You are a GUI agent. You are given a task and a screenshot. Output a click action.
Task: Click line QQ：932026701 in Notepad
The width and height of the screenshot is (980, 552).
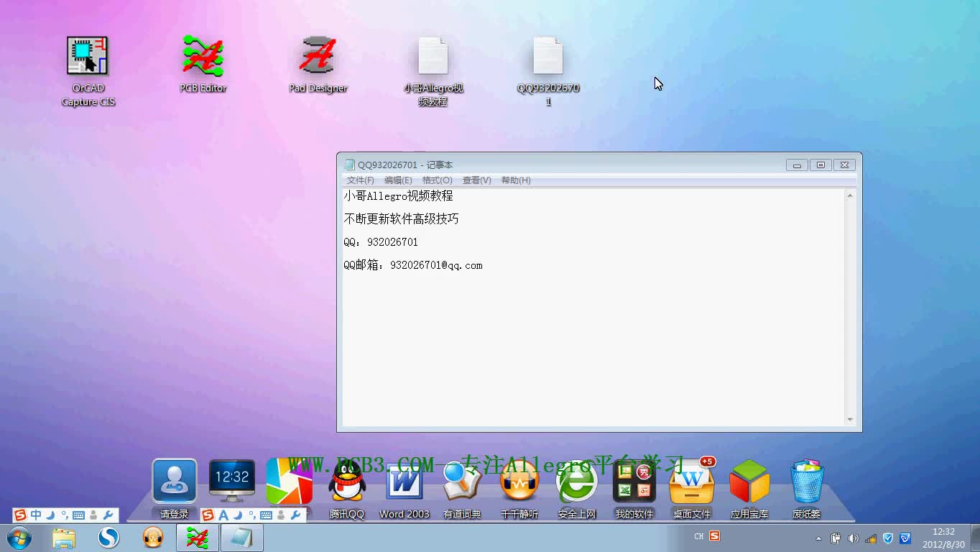[381, 242]
